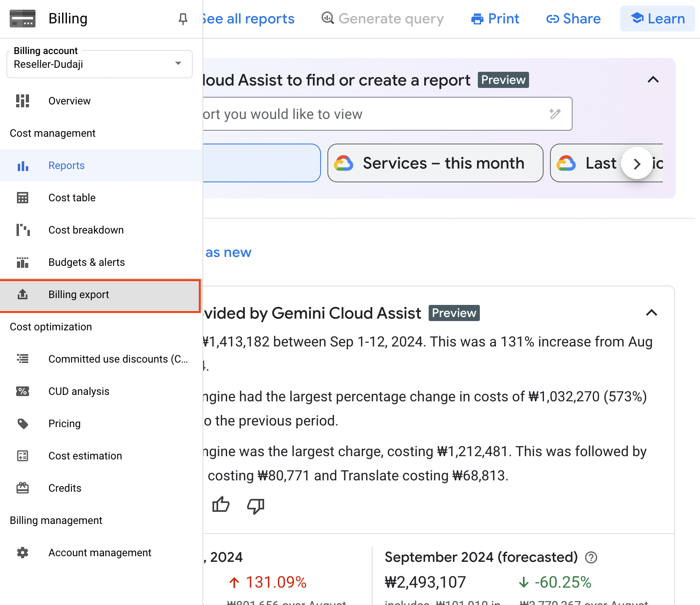Click the Credits gift icon
The width and height of the screenshot is (700, 605).
tap(23, 488)
